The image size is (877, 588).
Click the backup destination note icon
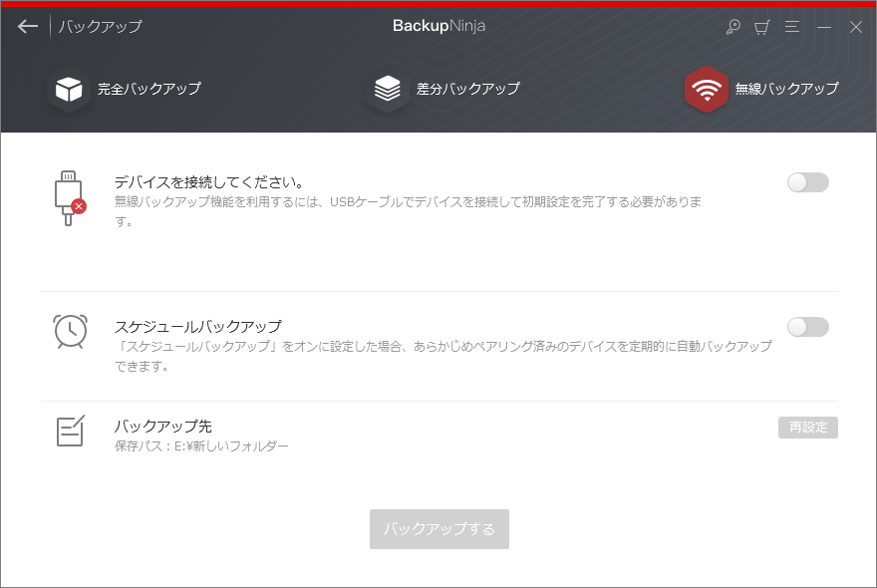coord(71,431)
